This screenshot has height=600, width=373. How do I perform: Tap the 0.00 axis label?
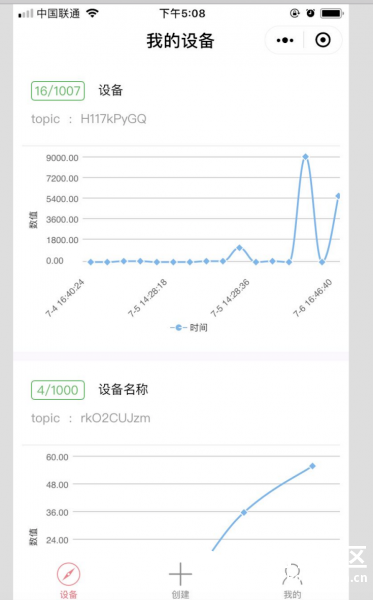pyautogui.click(x=55, y=261)
